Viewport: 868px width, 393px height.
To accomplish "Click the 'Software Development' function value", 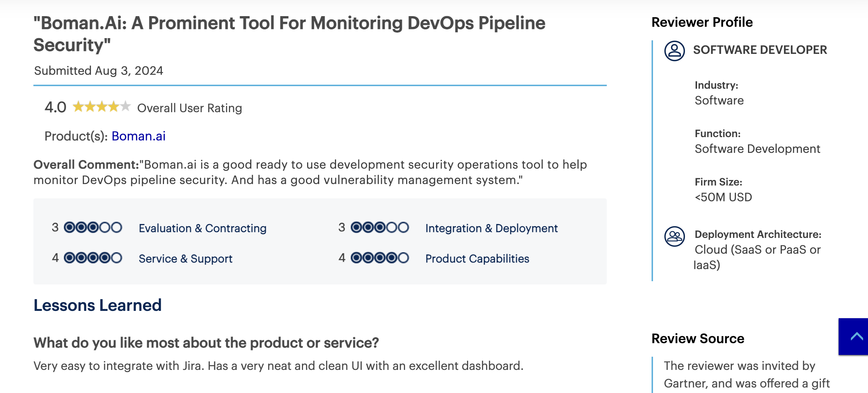I will tap(757, 149).
